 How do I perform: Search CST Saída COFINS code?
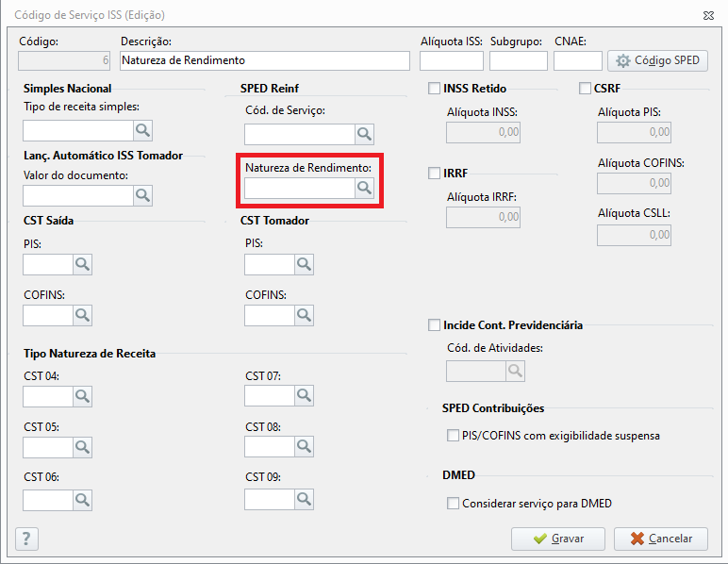(83, 315)
